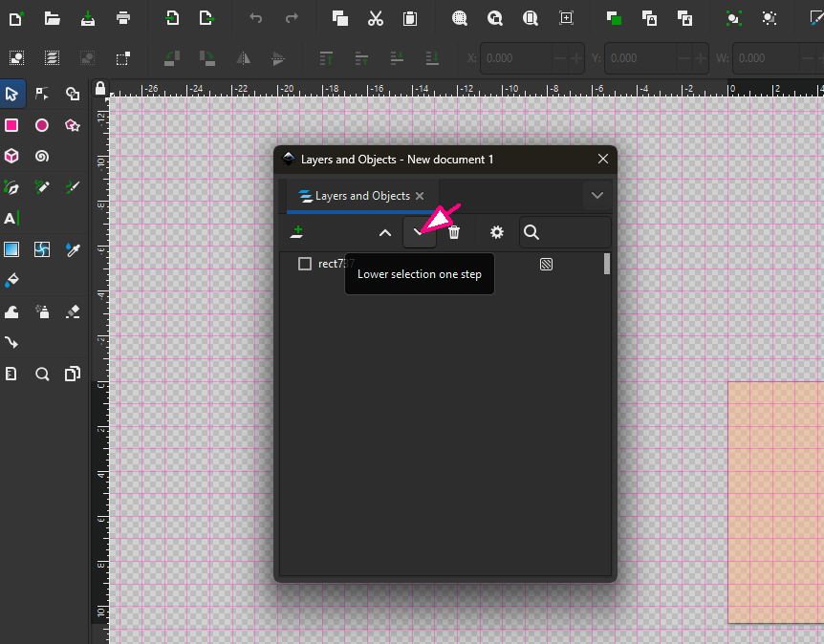Open the dialog tab dropdown chevron
The width and height of the screenshot is (824, 644).
pos(597,196)
